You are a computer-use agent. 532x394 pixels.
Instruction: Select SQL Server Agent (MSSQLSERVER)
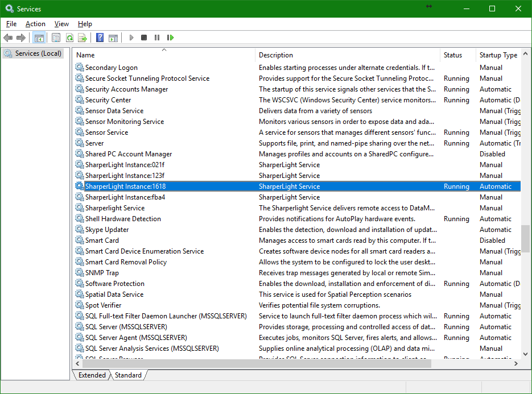(x=297, y=338)
